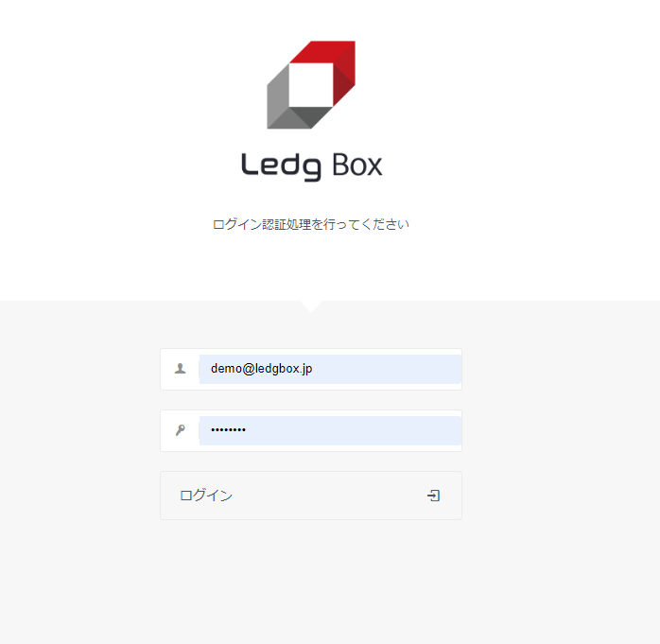Image resolution: width=660 pixels, height=644 pixels.
Task: Click the demo@ledgbox.jp text in email field
Action: [x=261, y=369]
